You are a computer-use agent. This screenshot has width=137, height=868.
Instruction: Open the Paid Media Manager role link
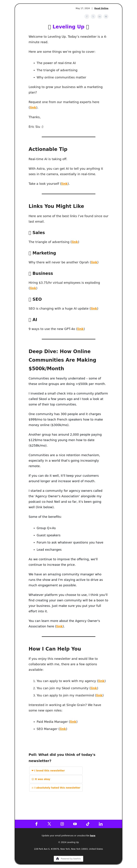(x=73, y=722)
